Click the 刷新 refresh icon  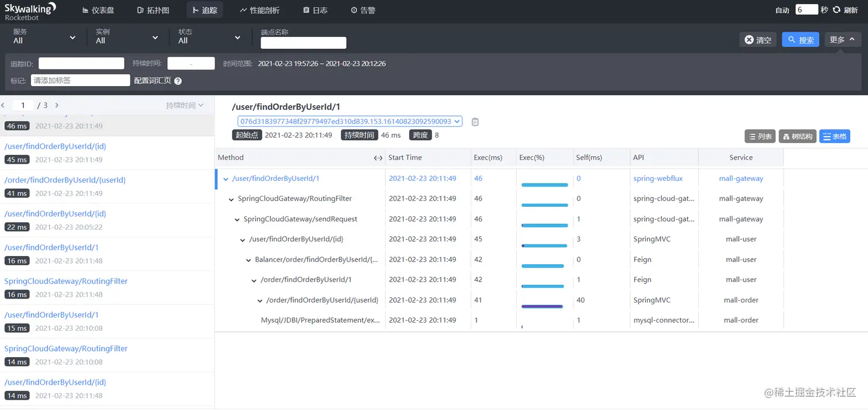pos(836,10)
